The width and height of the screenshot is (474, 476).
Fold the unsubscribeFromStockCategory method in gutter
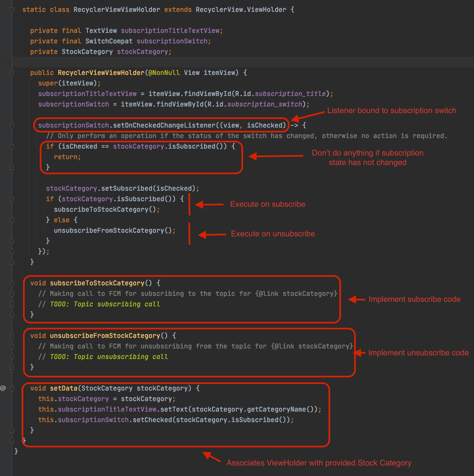12,336
